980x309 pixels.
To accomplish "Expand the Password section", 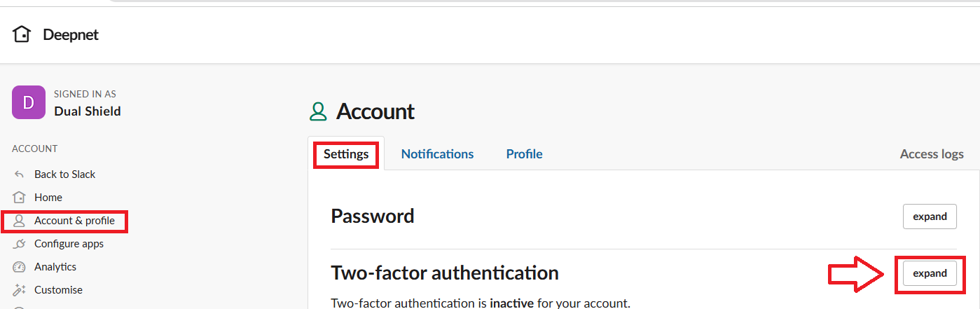I will click(x=930, y=217).
